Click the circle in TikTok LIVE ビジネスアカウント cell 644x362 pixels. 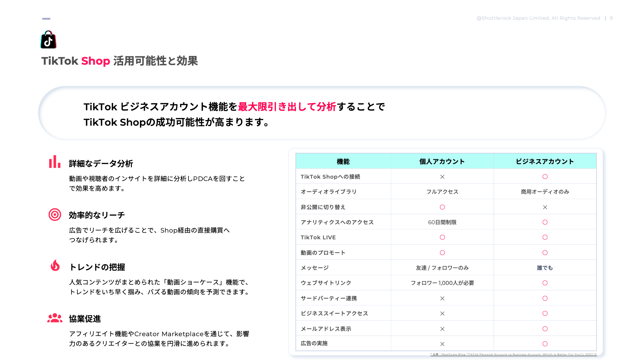[545, 237]
